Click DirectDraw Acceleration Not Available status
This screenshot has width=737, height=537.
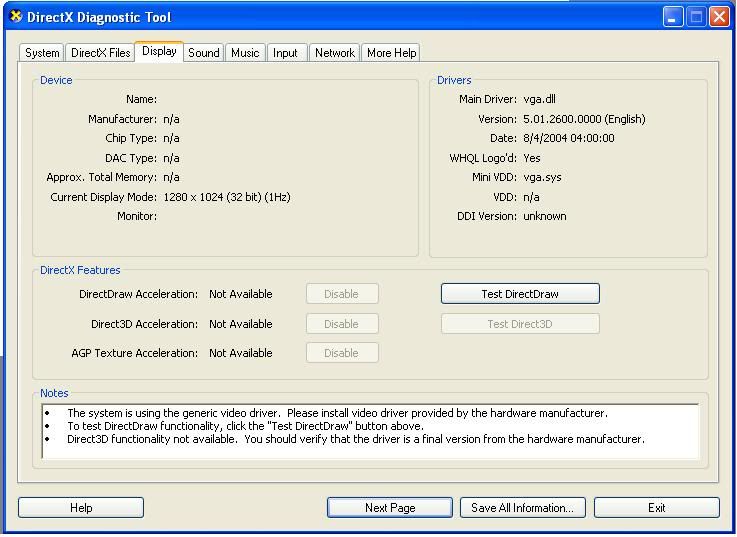(x=241, y=294)
